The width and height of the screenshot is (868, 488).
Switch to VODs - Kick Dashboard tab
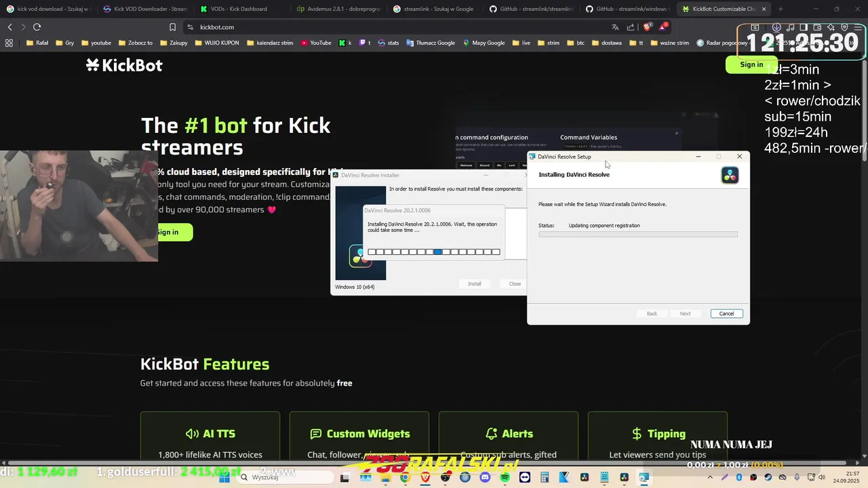tap(242, 9)
